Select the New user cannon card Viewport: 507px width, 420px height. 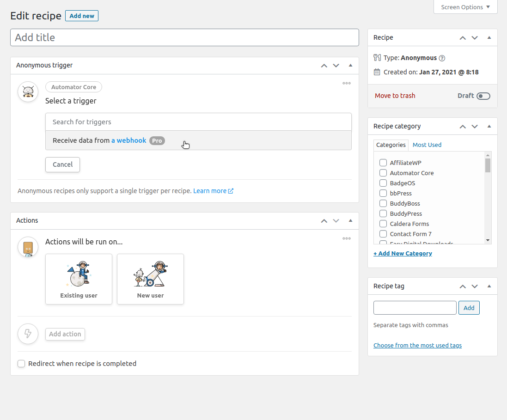[150, 279]
